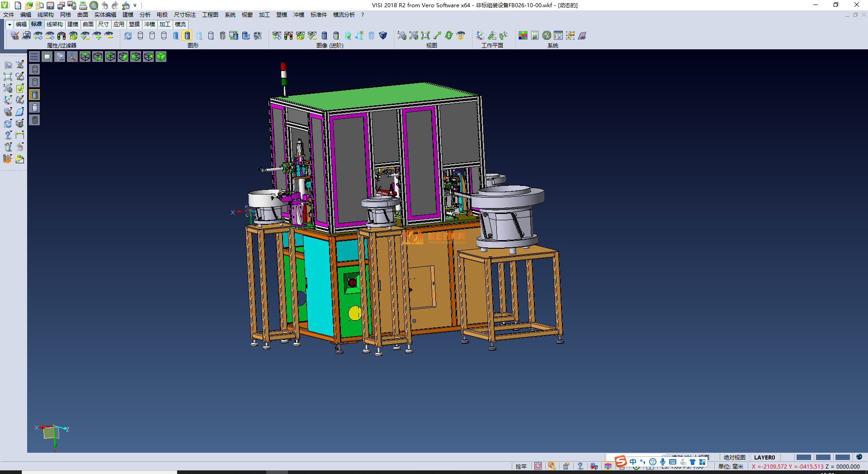
Task: Switch to the 线架构 ribbon tab
Action: [55, 24]
